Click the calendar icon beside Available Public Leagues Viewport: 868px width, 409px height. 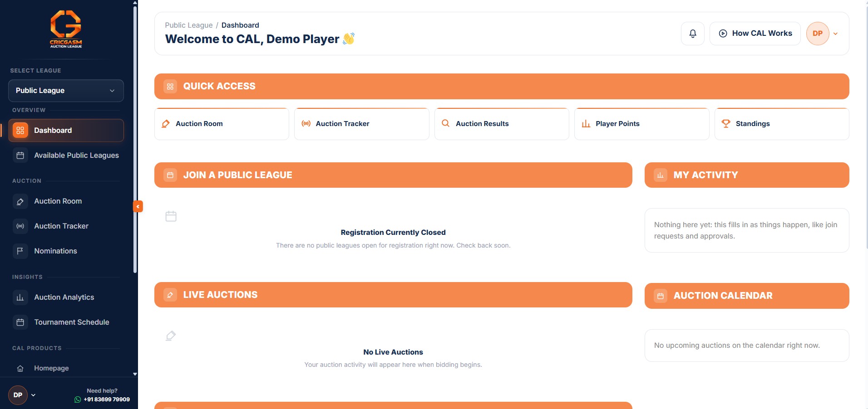20,156
